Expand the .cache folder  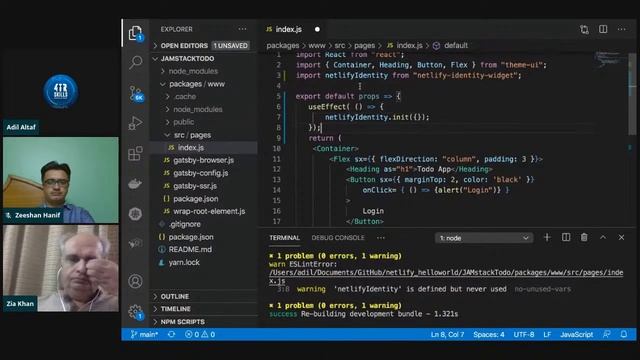(203, 97)
